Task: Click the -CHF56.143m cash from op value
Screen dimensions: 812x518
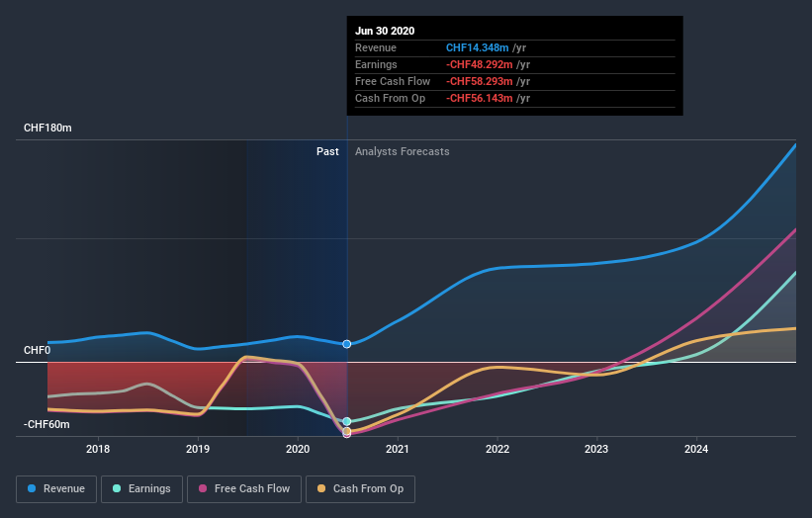Action: coord(480,98)
